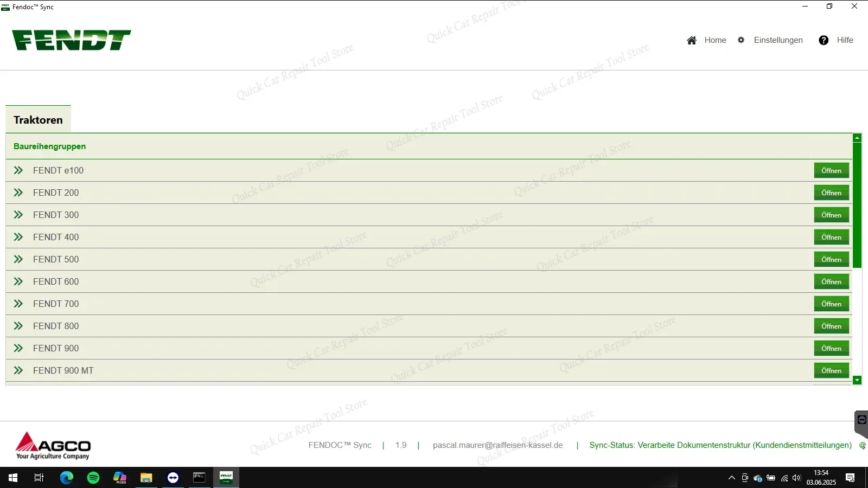Expand the FENDT 200 row chevron
This screenshot has width=868, height=488.
click(x=18, y=192)
